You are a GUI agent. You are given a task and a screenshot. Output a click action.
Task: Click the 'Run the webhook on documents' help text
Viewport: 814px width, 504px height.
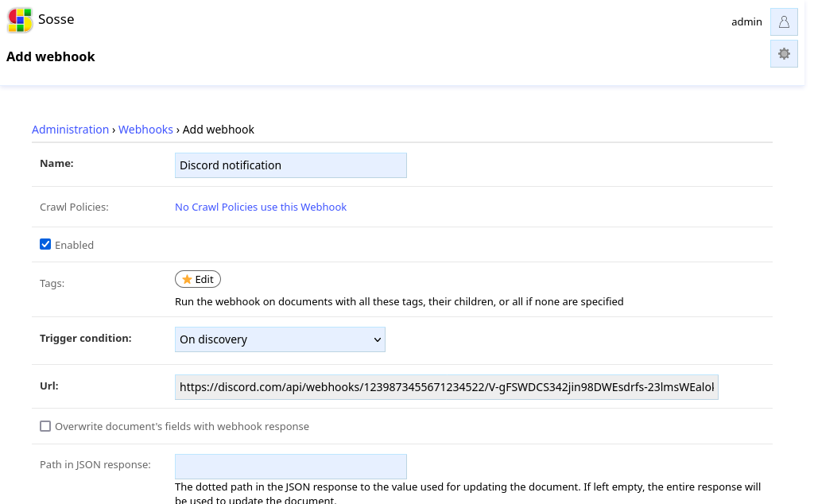tap(399, 301)
